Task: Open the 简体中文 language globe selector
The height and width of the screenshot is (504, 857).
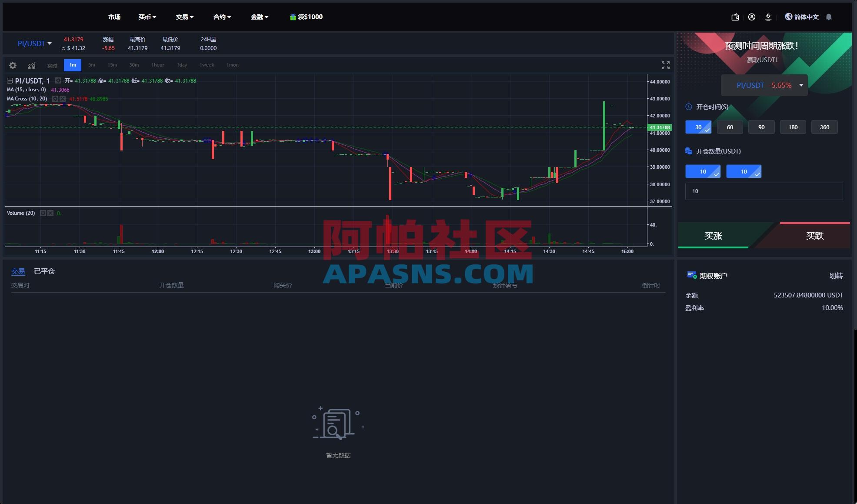Action: (x=801, y=17)
